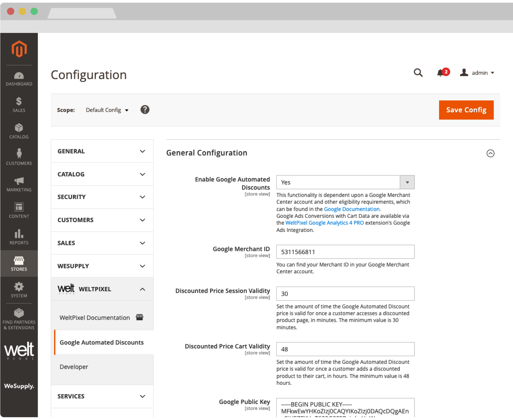513x420 pixels.
Task: Open the notifications bell icon
Action: (440, 73)
